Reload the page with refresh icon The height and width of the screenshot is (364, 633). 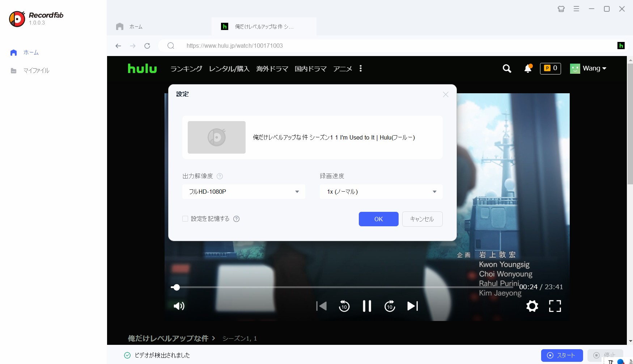point(147,46)
